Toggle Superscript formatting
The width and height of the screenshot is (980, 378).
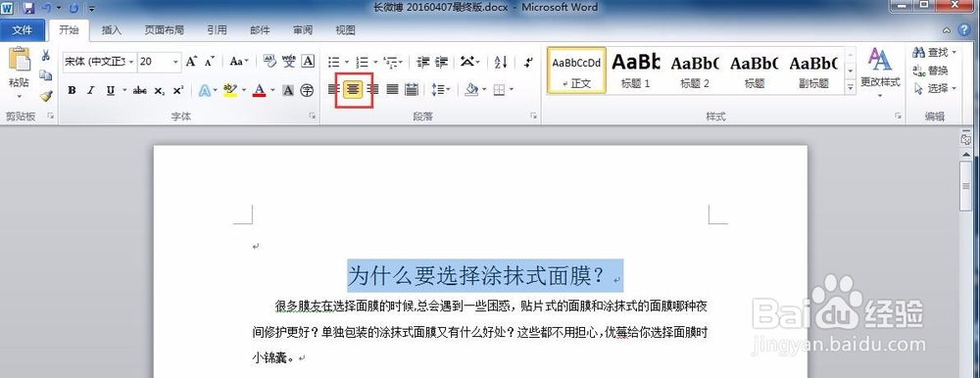178,91
